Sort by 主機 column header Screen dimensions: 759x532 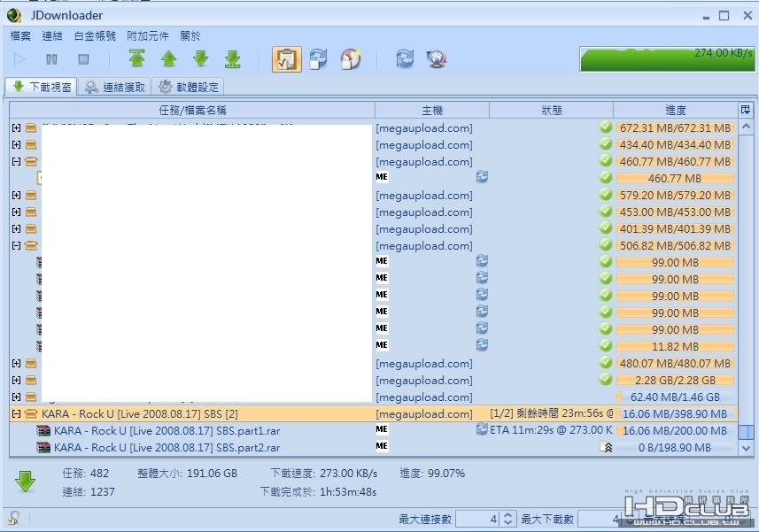coord(432,111)
